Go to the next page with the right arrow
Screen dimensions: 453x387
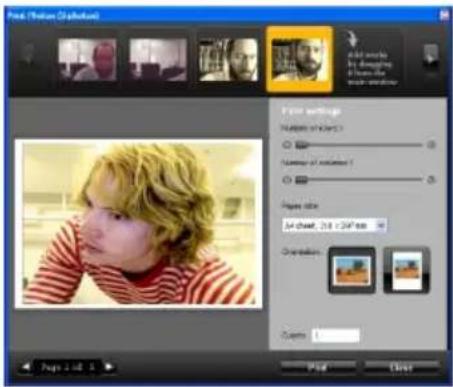coord(109,367)
